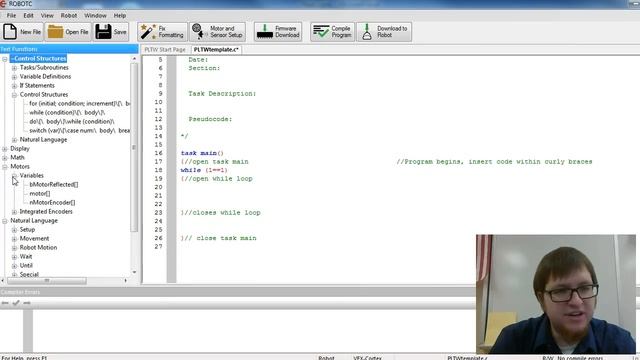Screen dimensions: 640x360
Task: Select the PLTWtemplate.c tab
Action: pos(216,49)
